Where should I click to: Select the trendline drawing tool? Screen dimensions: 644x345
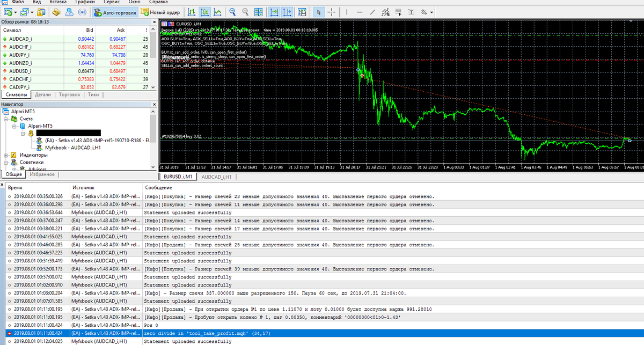click(373, 12)
